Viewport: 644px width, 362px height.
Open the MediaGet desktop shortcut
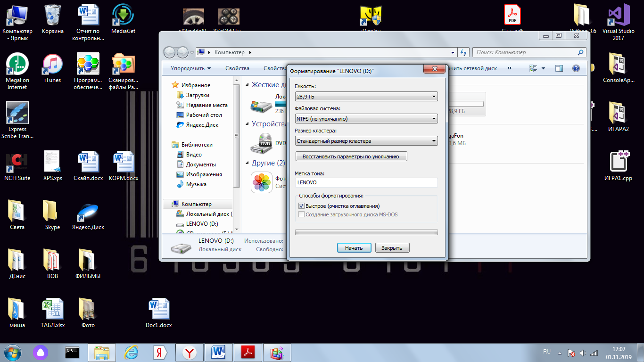pos(123,19)
